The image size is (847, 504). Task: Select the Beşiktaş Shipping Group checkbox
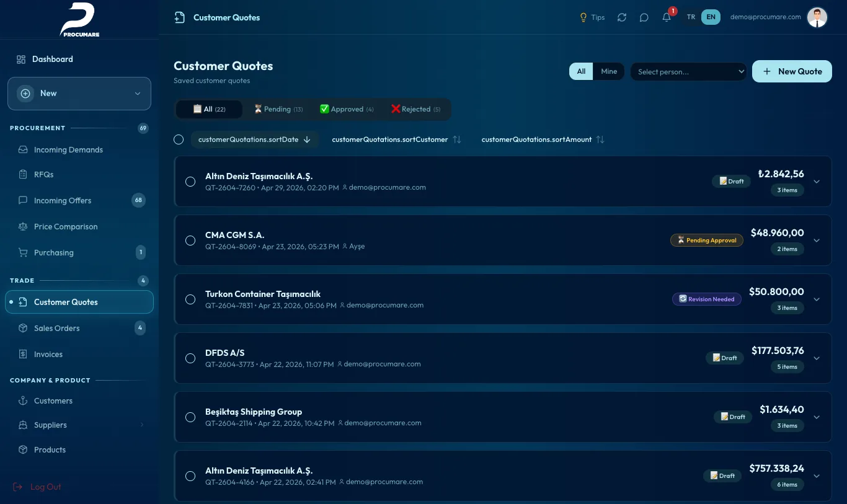(x=190, y=417)
